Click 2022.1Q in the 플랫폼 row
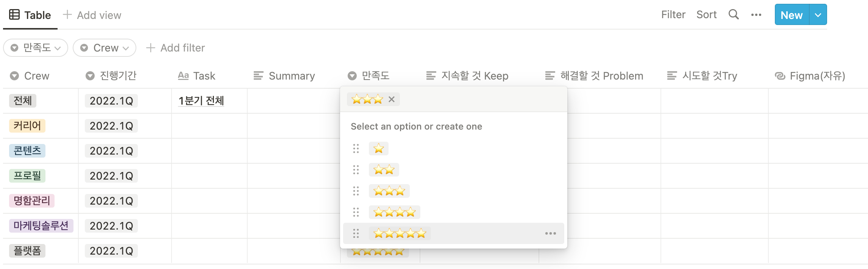 pos(111,251)
